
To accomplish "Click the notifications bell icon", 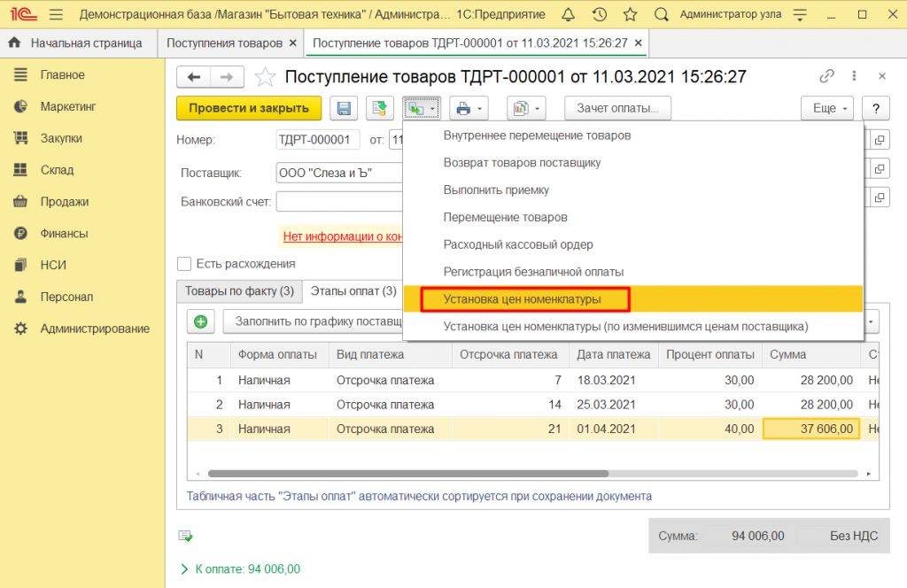I will [x=568, y=14].
